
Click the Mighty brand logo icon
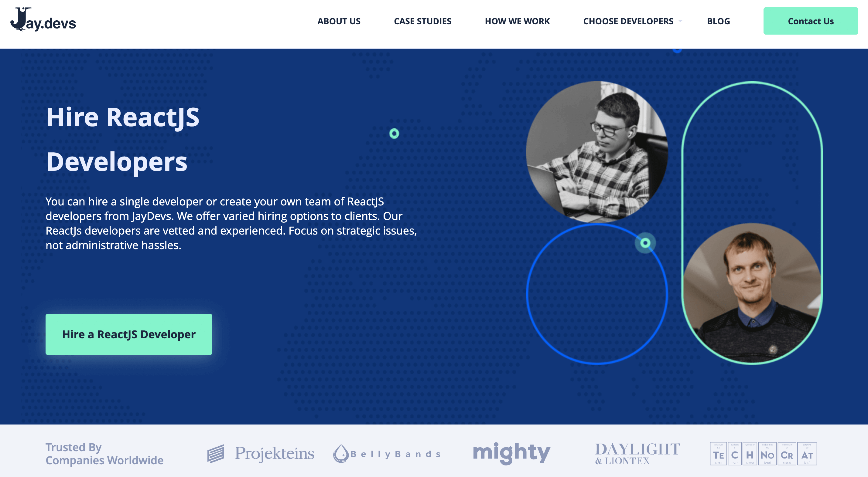click(511, 453)
